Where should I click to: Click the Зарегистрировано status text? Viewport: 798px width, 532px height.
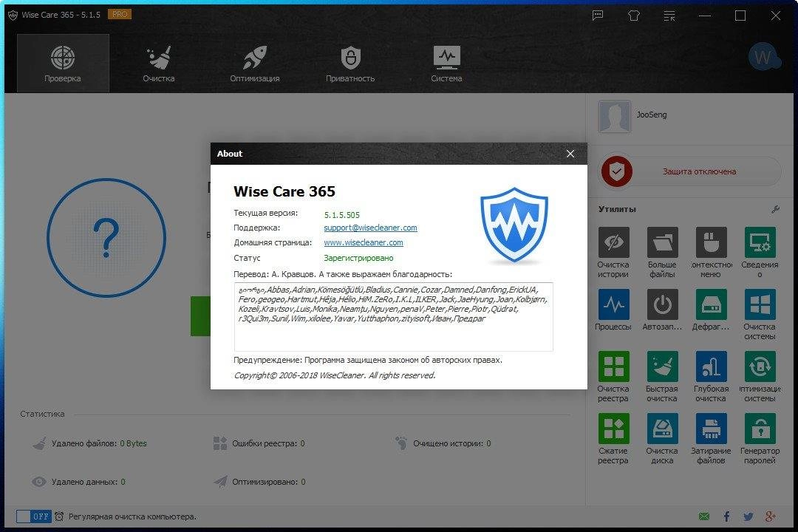click(x=358, y=258)
